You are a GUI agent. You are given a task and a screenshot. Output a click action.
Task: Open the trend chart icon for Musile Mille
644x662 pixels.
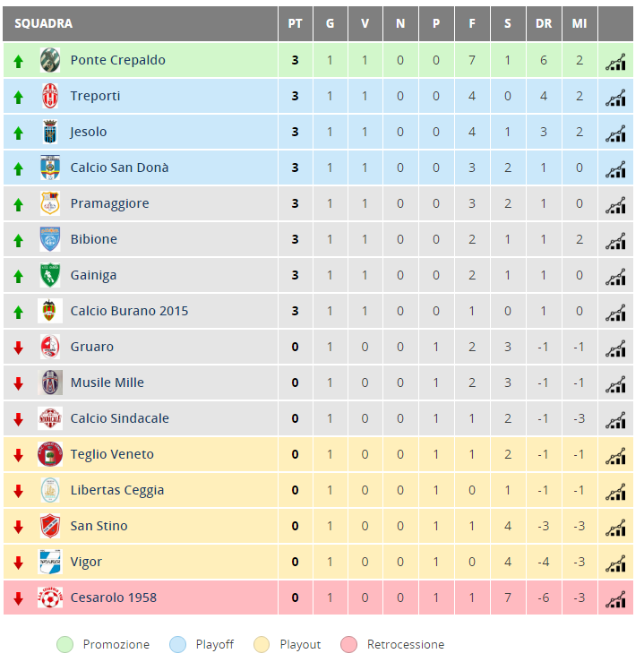[615, 384]
